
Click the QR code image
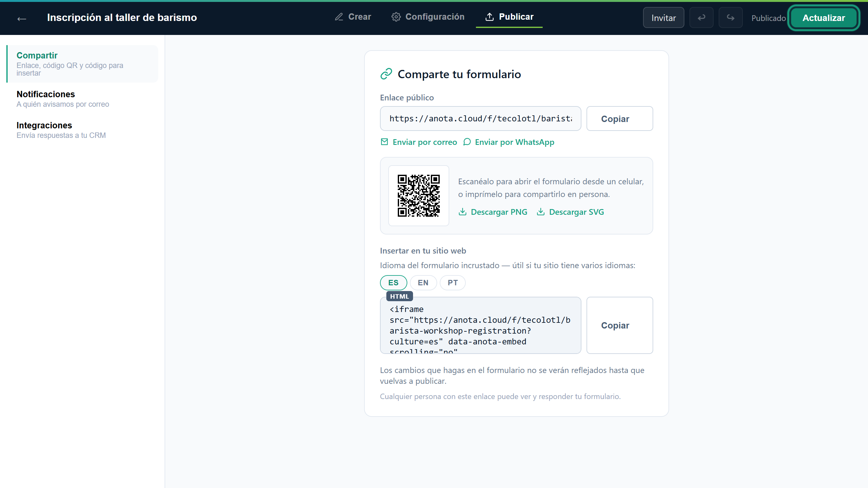click(x=418, y=195)
